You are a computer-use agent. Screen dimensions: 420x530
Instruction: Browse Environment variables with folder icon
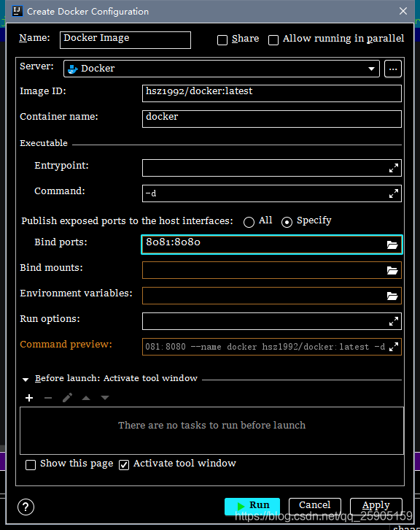392,296
